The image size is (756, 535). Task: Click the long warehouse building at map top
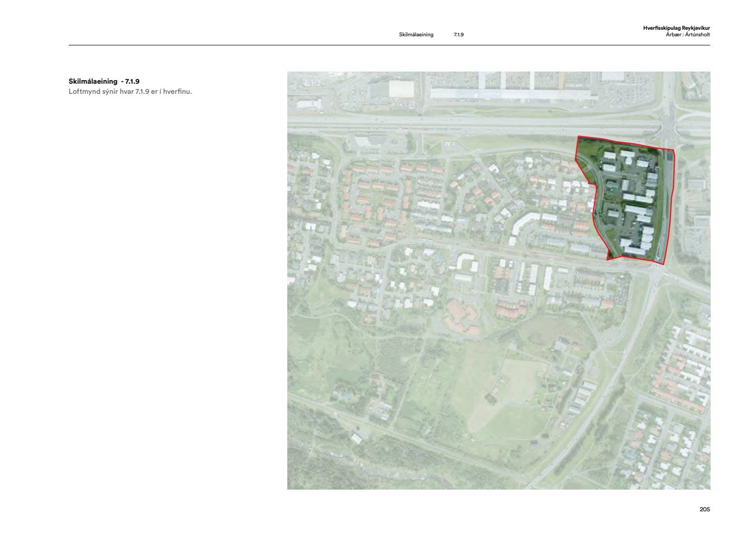[x=509, y=93]
